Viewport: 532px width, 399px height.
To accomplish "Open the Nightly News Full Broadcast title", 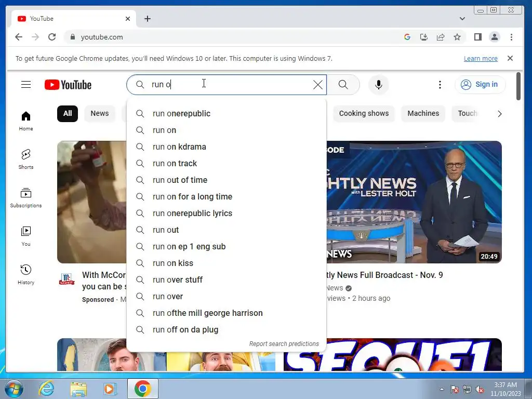I will point(385,275).
